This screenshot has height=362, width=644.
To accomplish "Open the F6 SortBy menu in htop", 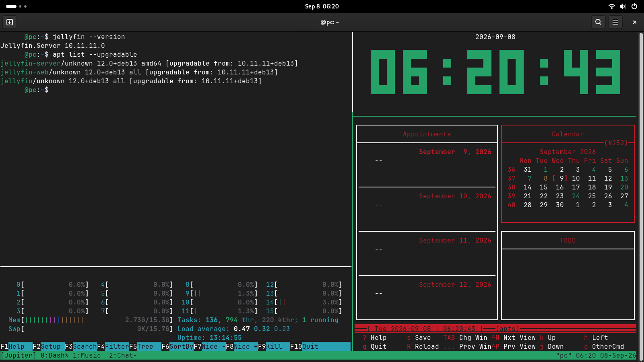I will [x=178, y=346].
